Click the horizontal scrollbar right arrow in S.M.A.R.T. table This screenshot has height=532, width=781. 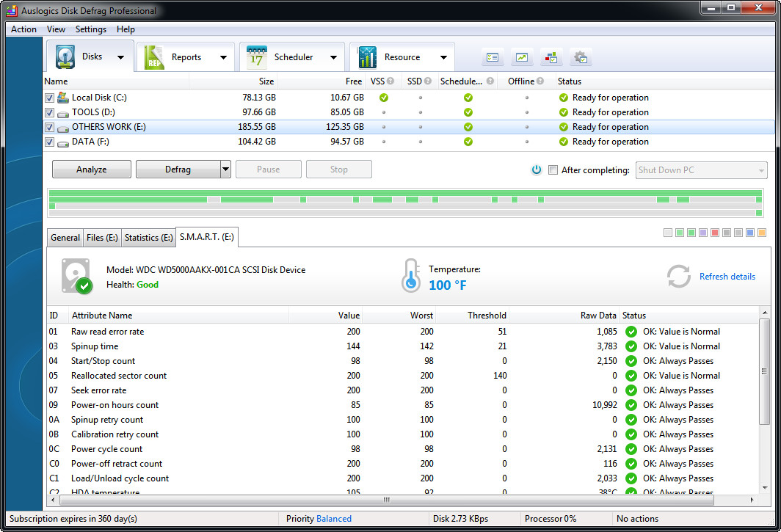pos(752,500)
